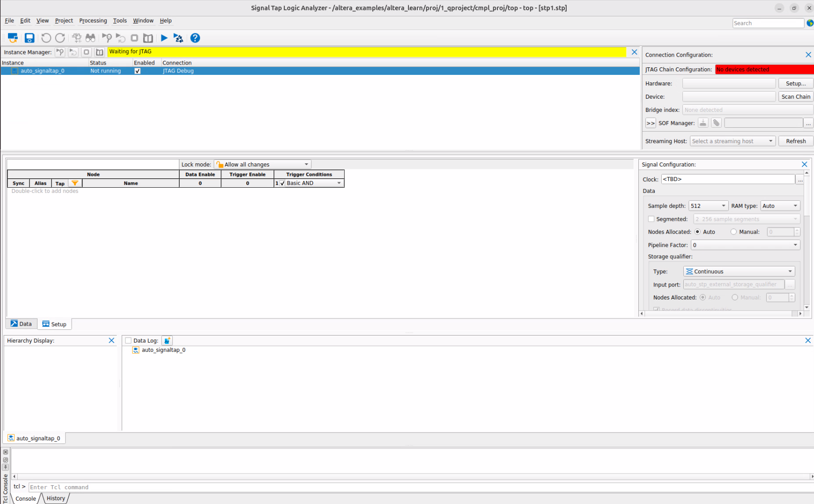Undo the last change

tap(46, 38)
